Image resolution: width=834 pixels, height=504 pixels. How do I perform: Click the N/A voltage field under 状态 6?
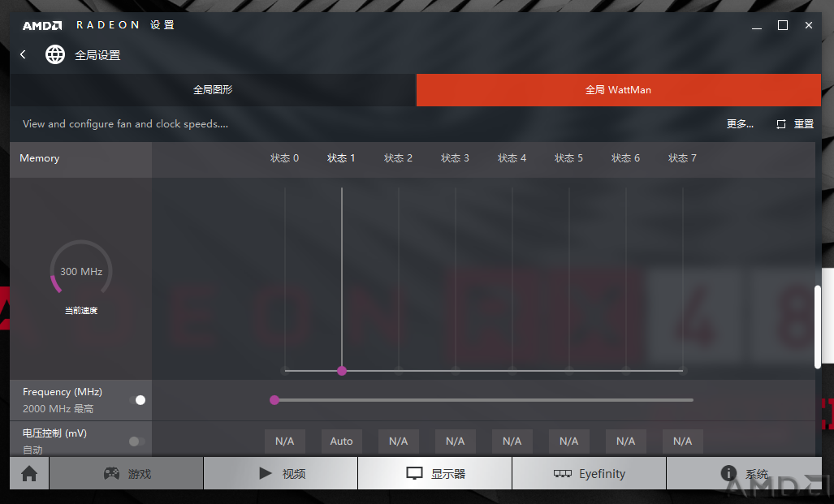coord(626,442)
